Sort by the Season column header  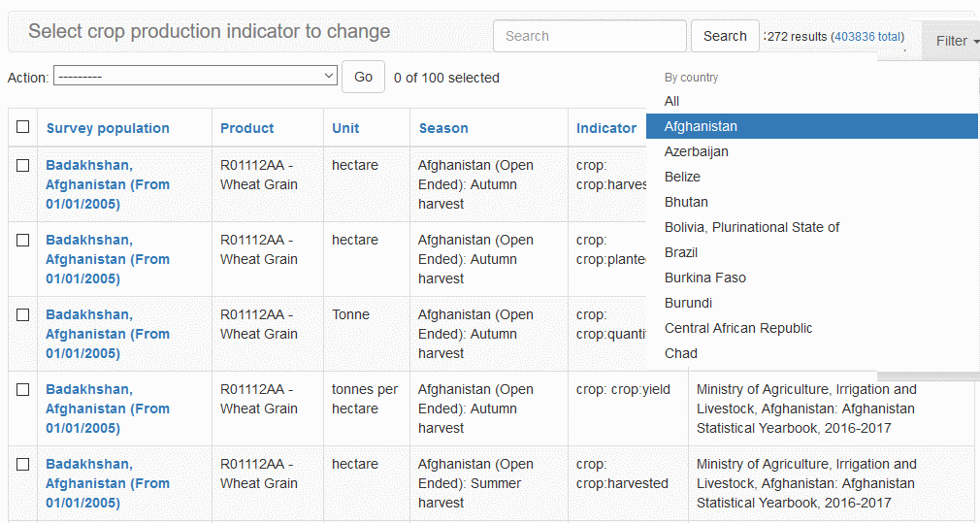[x=443, y=128]
